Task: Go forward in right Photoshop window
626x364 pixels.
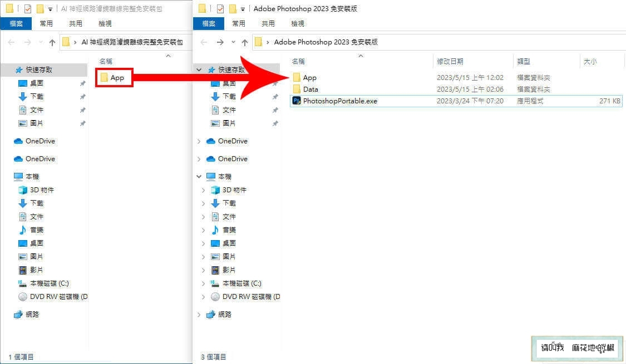Action: point(220,42)
